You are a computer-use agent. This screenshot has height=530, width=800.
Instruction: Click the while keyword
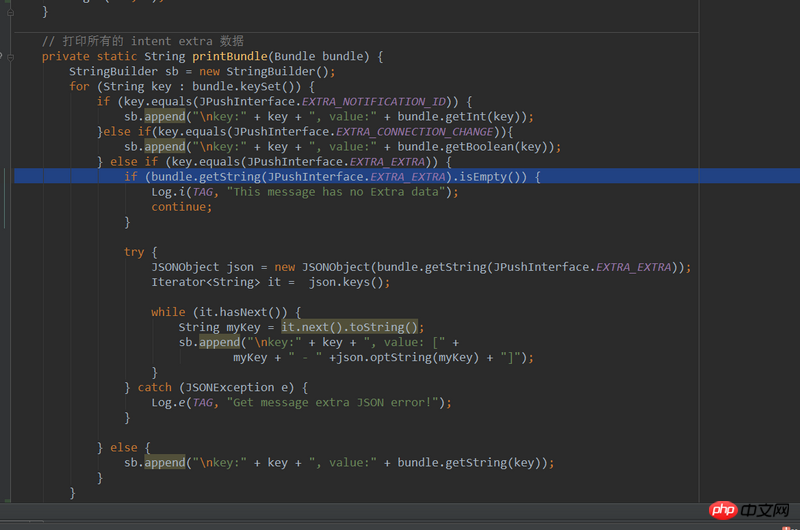(x=168, y=312)
